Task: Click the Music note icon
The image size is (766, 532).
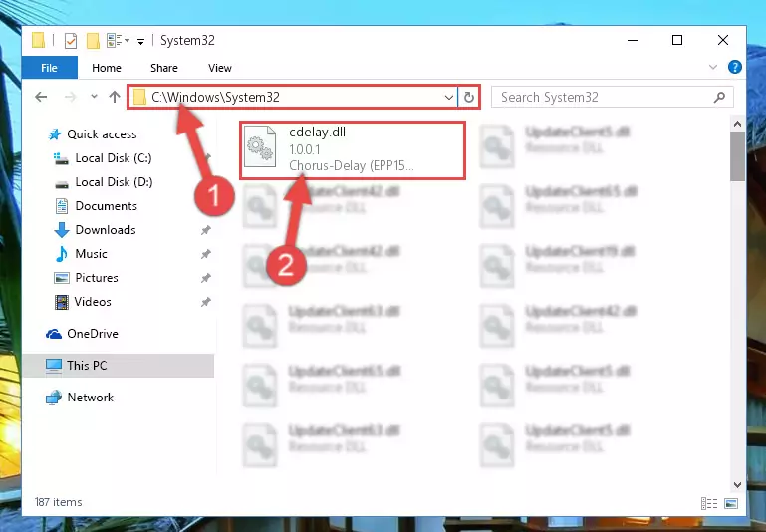Action: pyautogui.click(x=62, y=254)
